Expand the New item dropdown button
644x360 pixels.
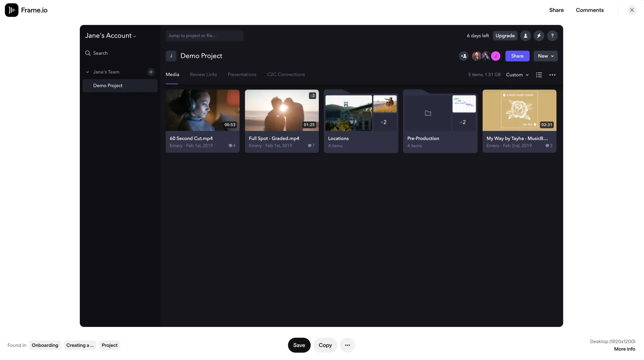pos(552,56)
